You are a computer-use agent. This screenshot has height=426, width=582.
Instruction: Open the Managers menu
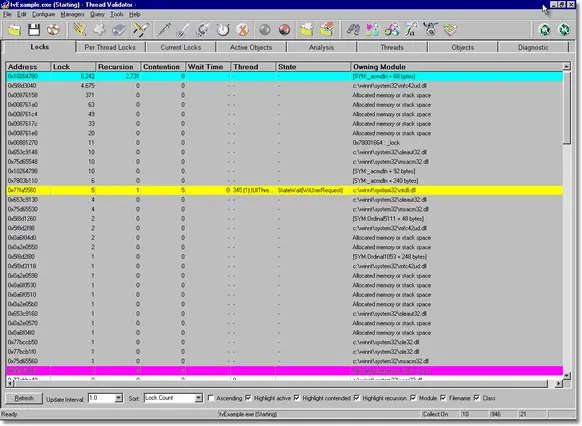tap(72, 14)
